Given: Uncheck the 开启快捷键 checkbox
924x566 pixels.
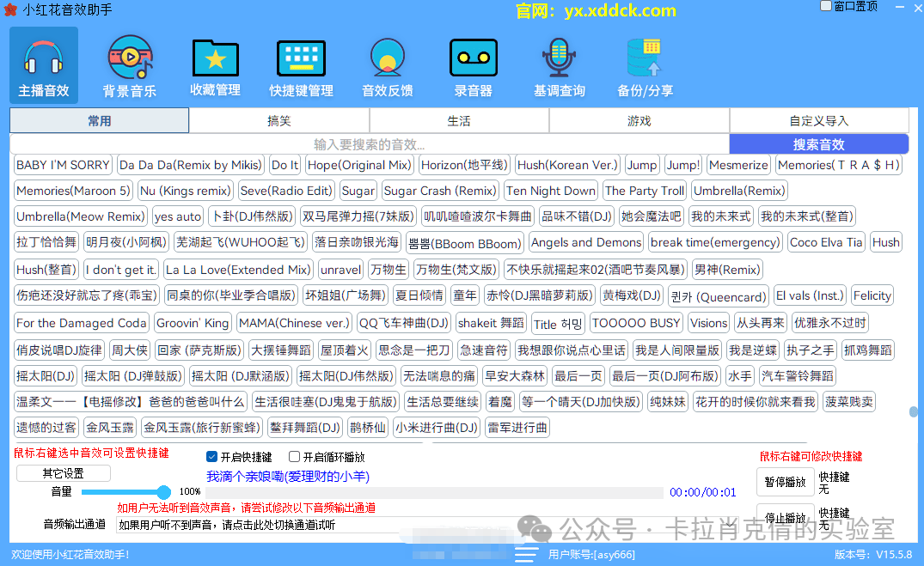Looking at the screenshot, I should pos(212,457).
